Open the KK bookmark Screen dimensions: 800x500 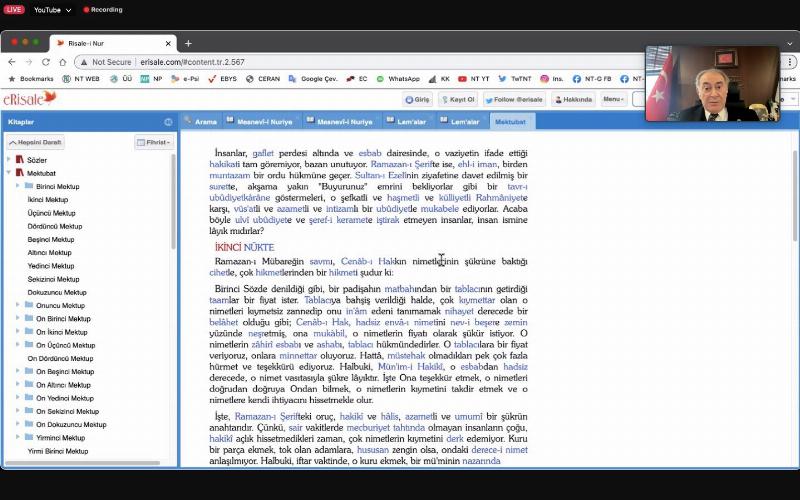point(439,79)
